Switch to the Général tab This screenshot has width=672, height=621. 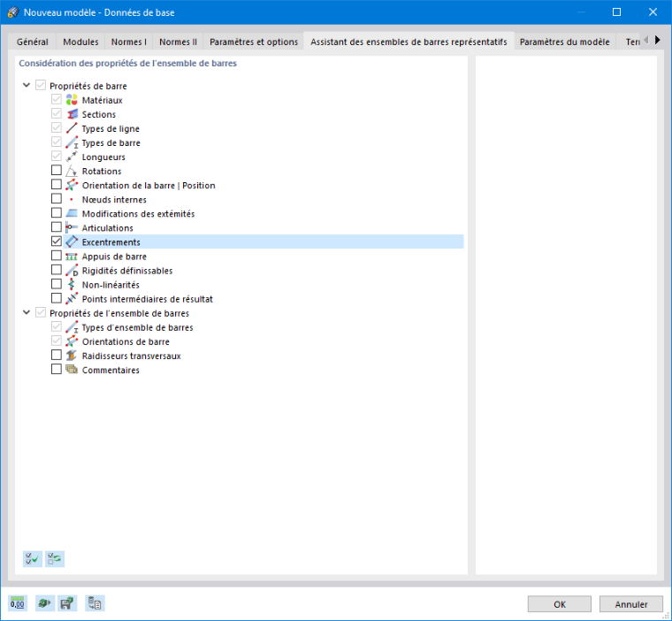[33, 42]
